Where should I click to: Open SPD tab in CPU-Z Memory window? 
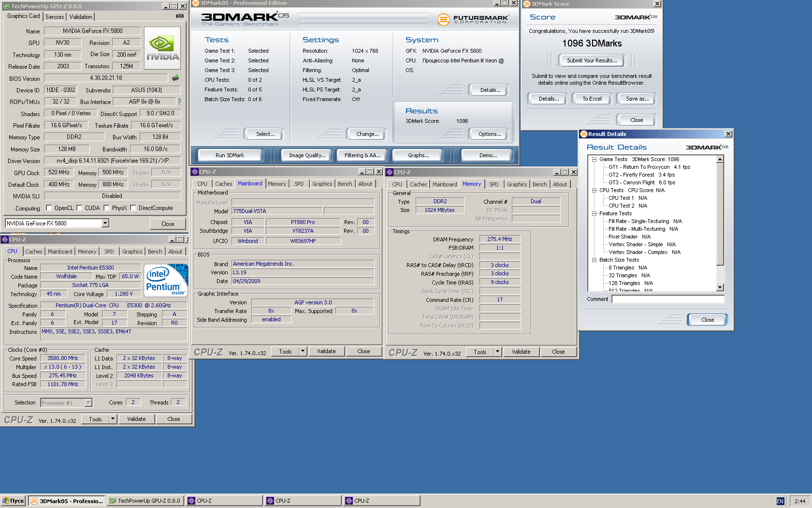[493, 184]
